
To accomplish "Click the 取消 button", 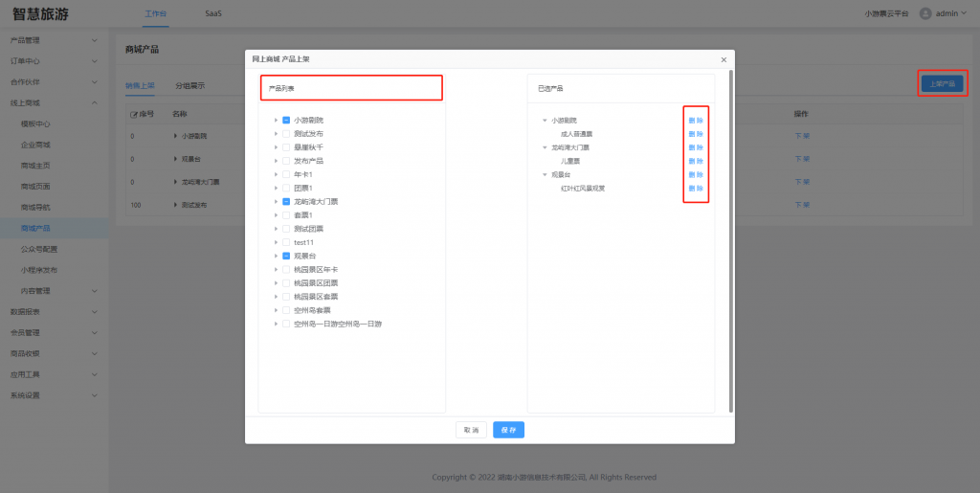I will 471,431.
